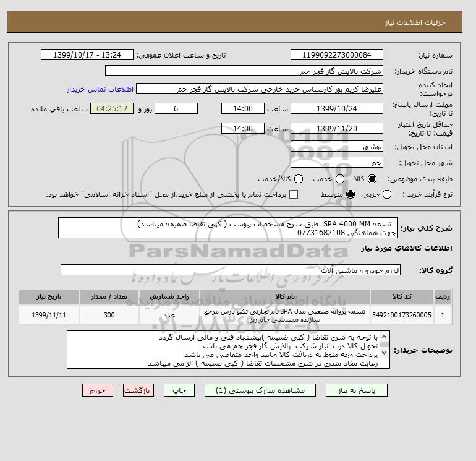Click the ردیف column header
Screen dimensions: 476x461
click(x=443, y=297)
